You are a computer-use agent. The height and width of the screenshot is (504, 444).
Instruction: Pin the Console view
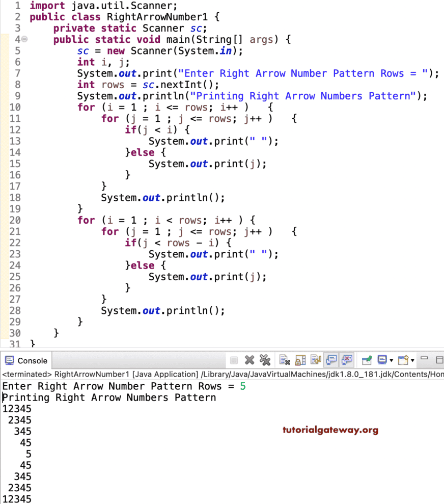tap(367, 360)
